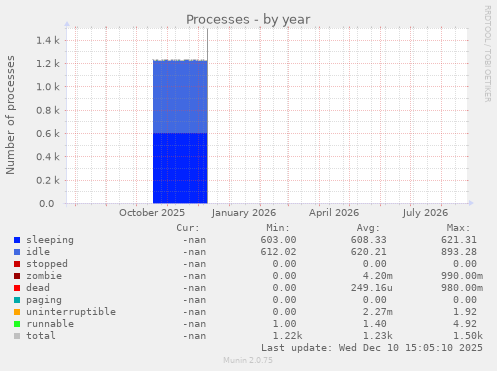Screen dimensions: 497x371
Task: Click the stopped legend color swatch
Action: 17,264
